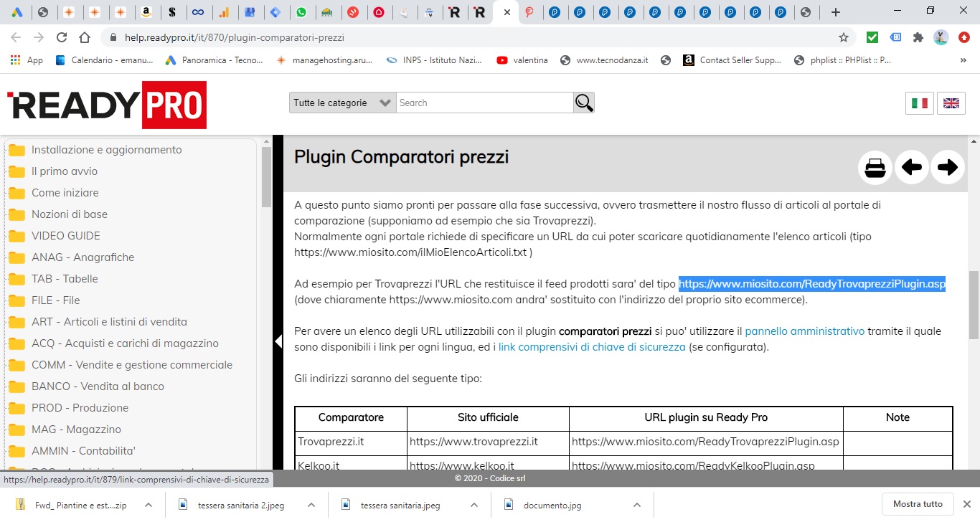Image resolution: width=980 pixels, height=522 pixels.
Task: Open the Amazon tab
Action: tap(146, 12)
